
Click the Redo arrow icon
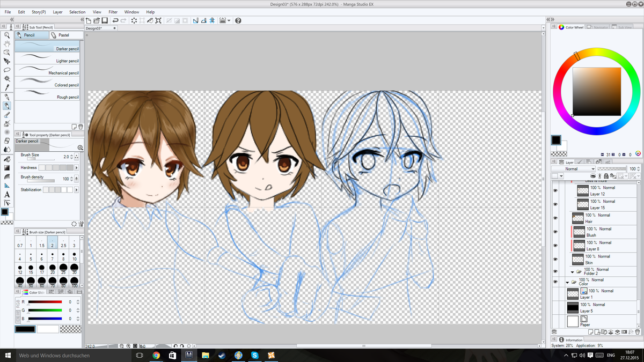coord(123,20)
